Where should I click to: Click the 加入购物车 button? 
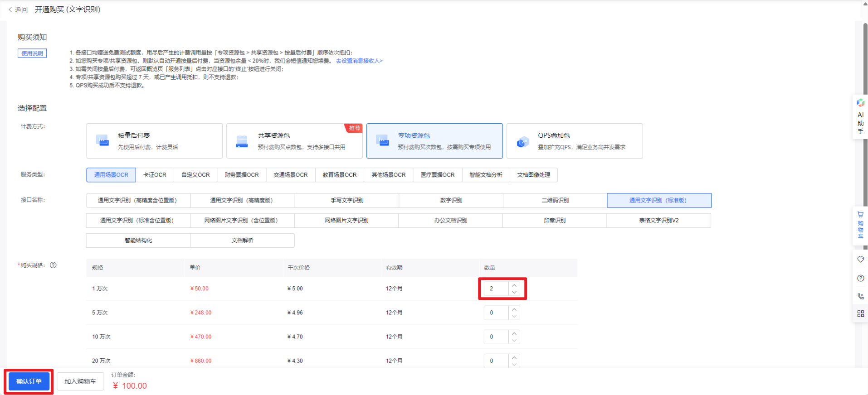[x=80, y=381]
